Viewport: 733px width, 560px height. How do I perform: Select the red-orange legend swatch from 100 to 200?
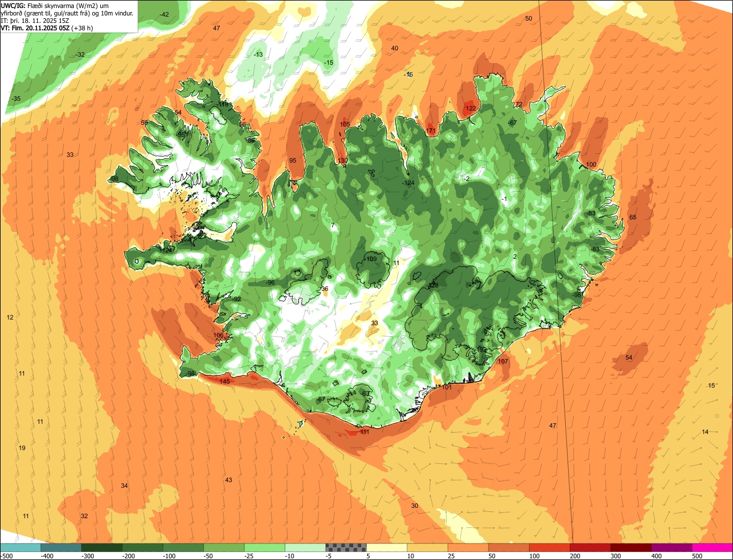click(x=549, y=547)
